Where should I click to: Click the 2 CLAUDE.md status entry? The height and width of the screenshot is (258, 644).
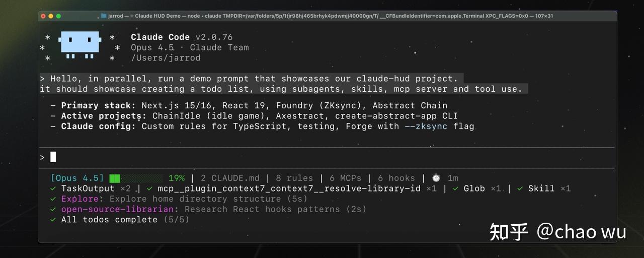pos(230,178)
